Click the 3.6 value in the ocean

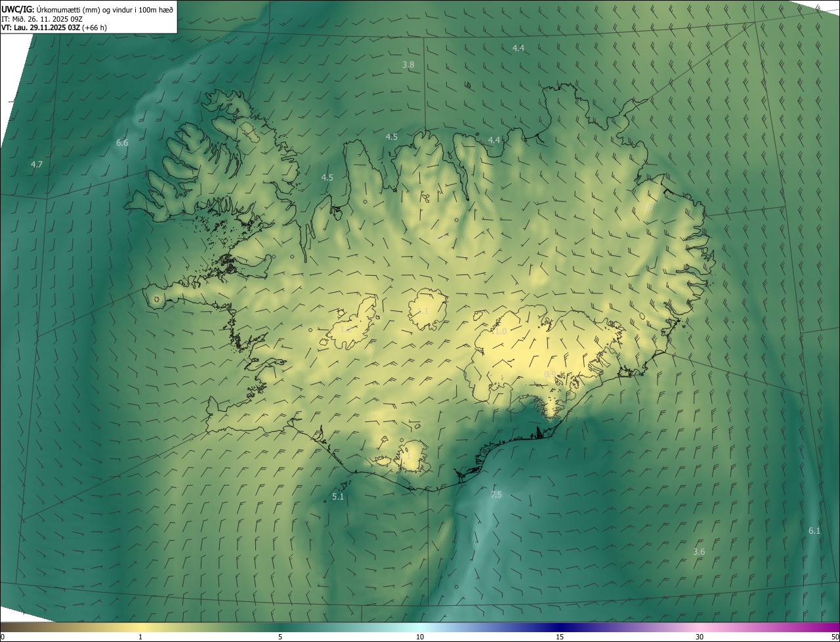[x=699, y=552]
